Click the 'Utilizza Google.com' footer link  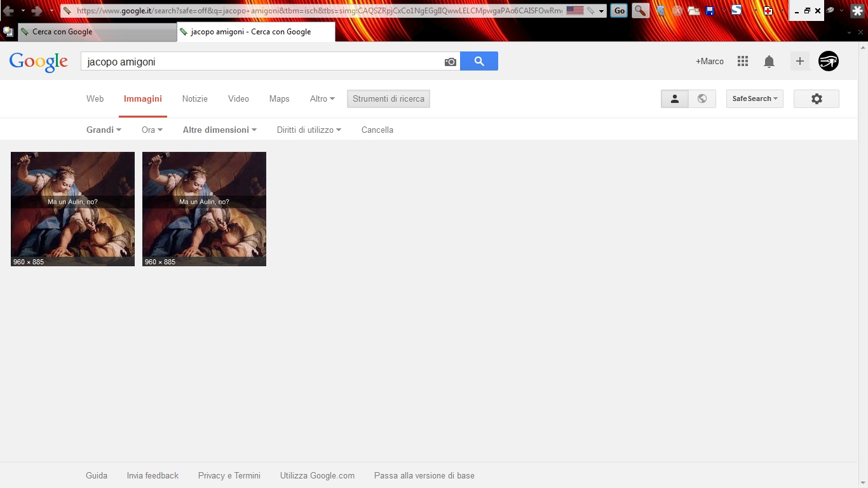click(x=317, y=475)
